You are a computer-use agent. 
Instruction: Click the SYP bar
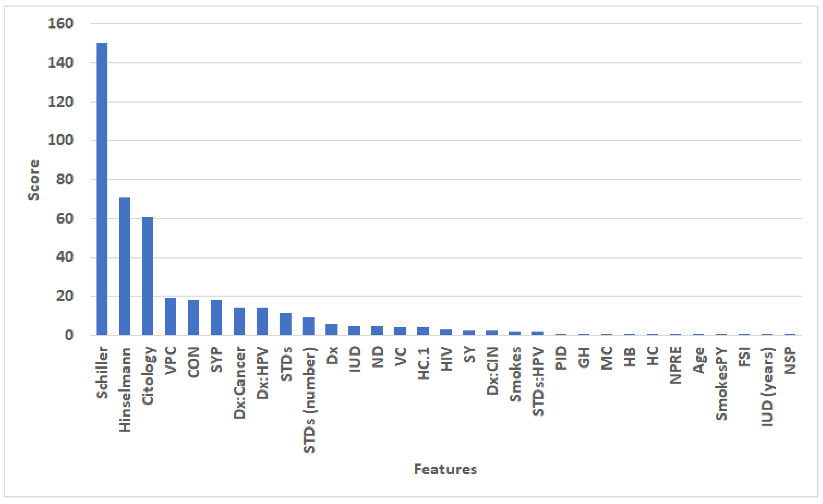pos(216,317)
